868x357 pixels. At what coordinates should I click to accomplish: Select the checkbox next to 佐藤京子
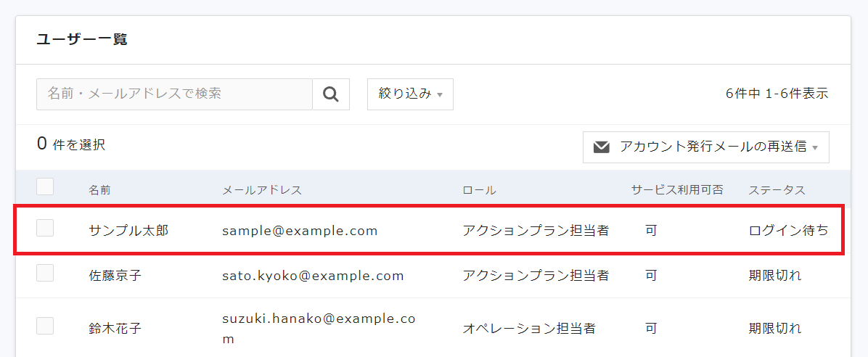(45, 273)
